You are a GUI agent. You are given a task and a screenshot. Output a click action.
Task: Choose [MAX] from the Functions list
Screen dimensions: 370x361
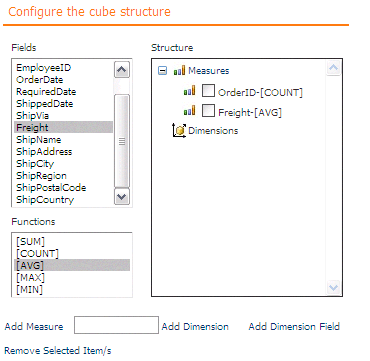click(71, 277)
